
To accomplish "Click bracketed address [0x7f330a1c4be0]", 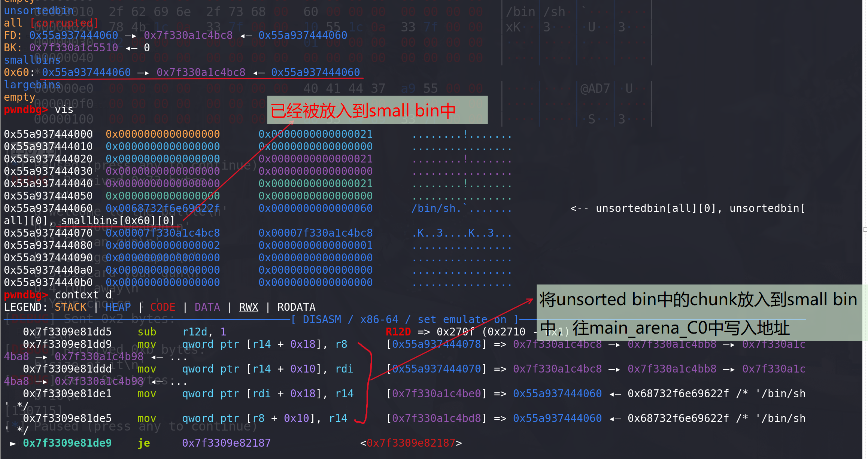I will [x=436, y=393].
